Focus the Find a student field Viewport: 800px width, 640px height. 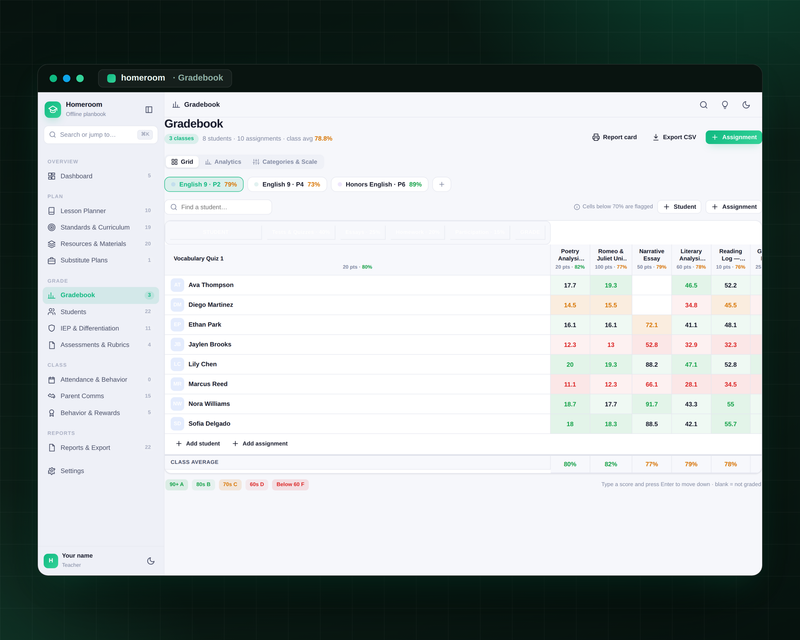218,207
